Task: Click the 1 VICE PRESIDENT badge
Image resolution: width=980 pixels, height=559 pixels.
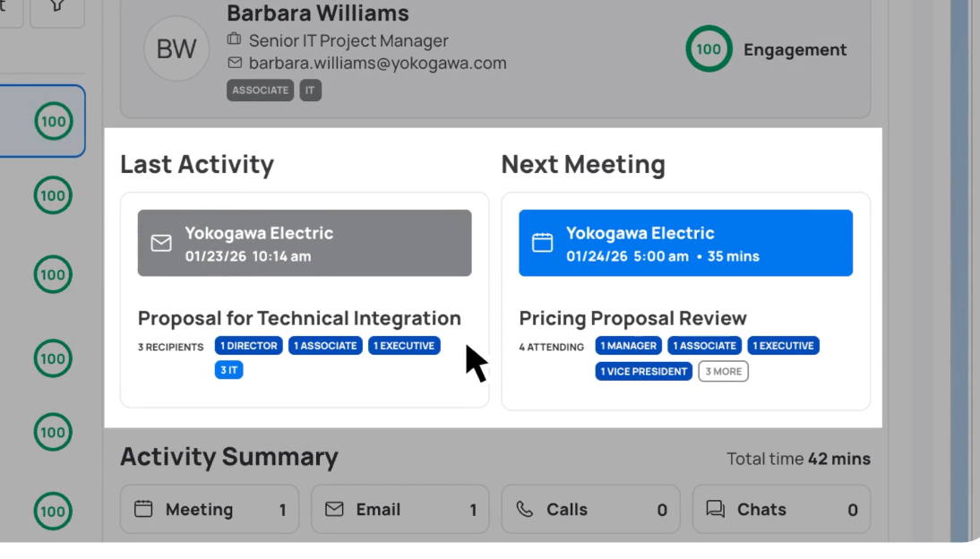Action: tap(644, 372)
